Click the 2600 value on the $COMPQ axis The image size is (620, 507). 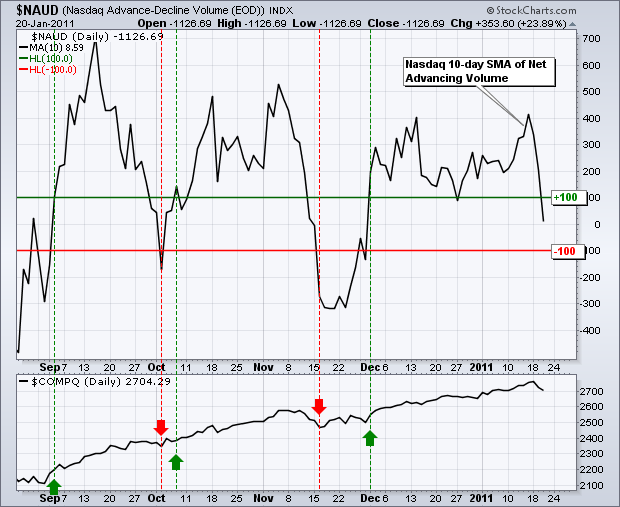click(x=592, y=407)
